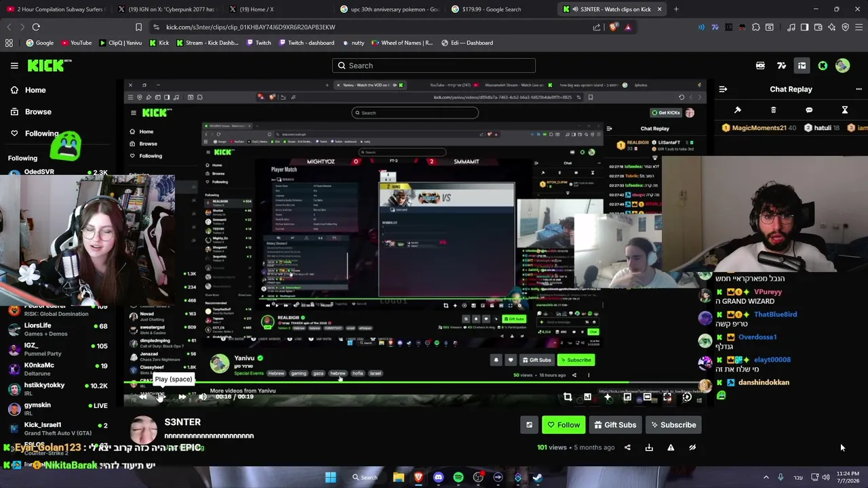
Task: Open K0nkaMc channel in Following list
Action: pos(58,369)
